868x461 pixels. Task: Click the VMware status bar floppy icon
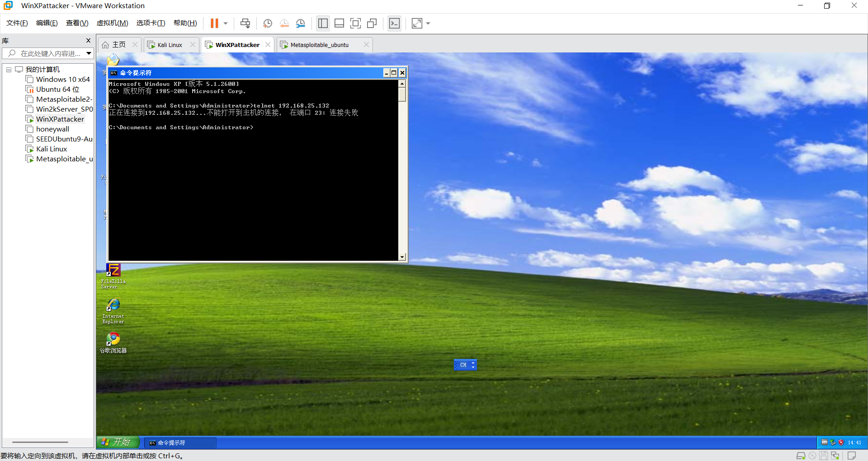[x=824, y=456]
